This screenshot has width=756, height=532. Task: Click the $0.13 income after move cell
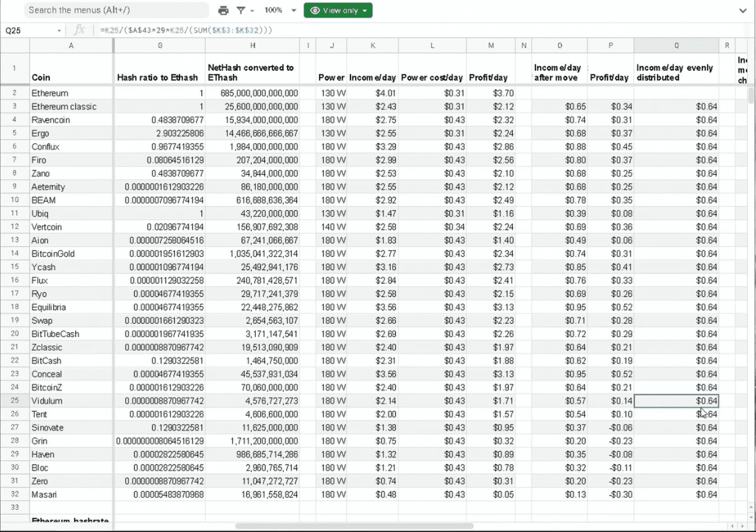tap(560, 494)
